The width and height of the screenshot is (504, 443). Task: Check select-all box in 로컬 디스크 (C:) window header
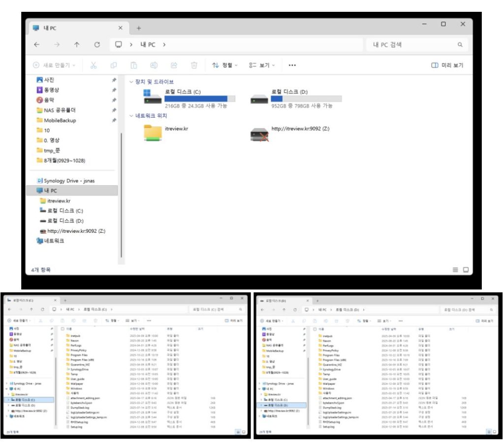click(x=62, y=329)
